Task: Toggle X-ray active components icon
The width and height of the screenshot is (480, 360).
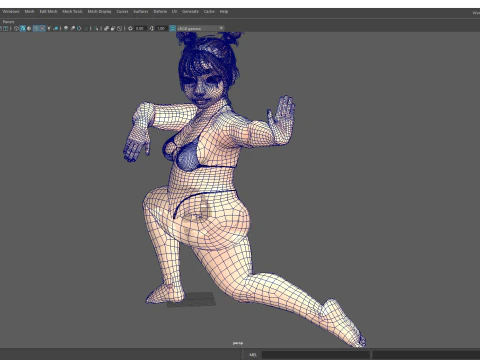Action: pos(113,28)
